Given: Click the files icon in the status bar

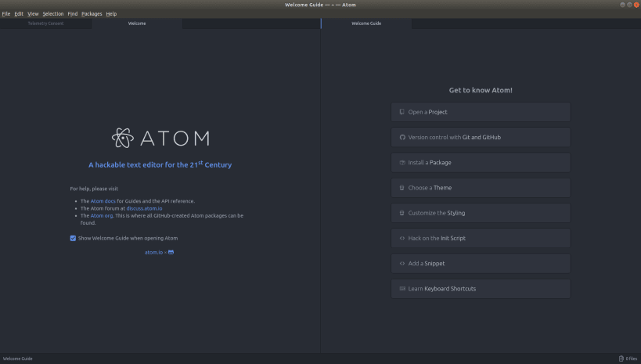Looking at the screenshot, I should pyautogui.click(x=621, y=359).
